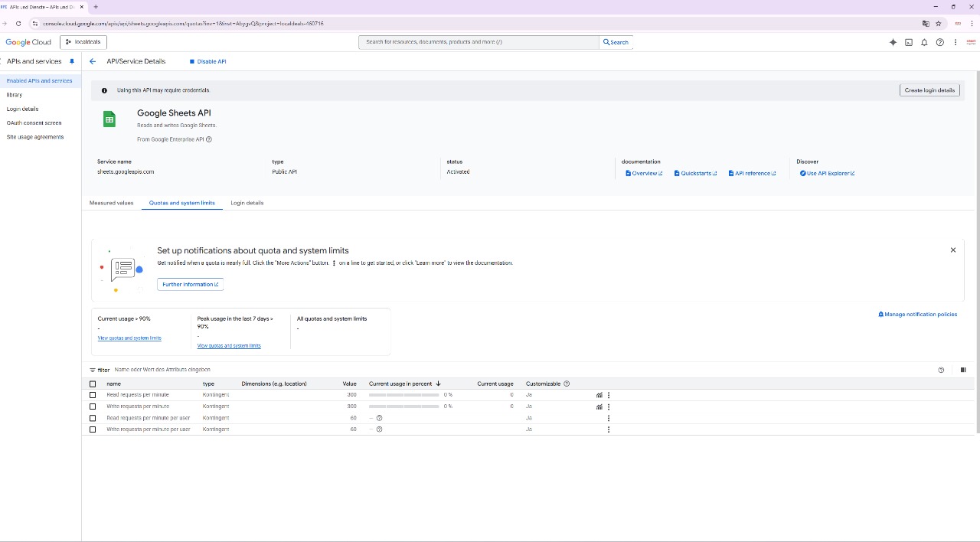Click the account avatar in Google Cloud header
980x542 pixels.
pyautogui.click(x=972, y=42)
